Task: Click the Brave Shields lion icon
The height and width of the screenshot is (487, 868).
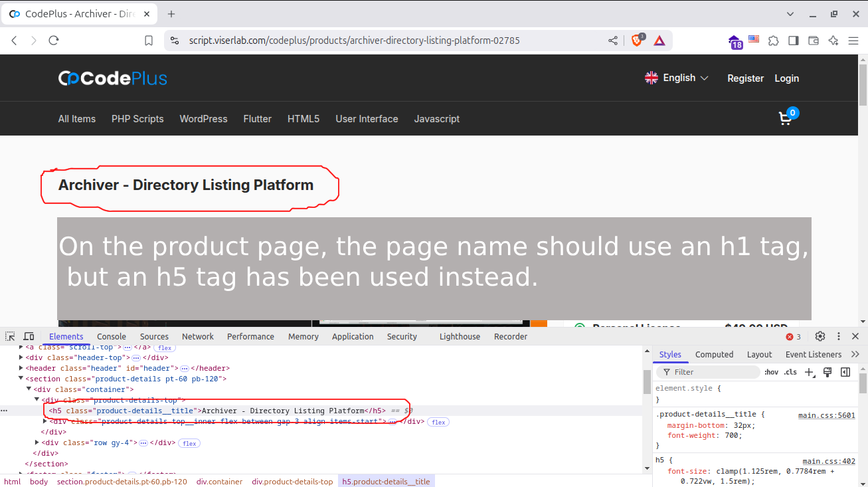Action: click(x=637, y=41)
